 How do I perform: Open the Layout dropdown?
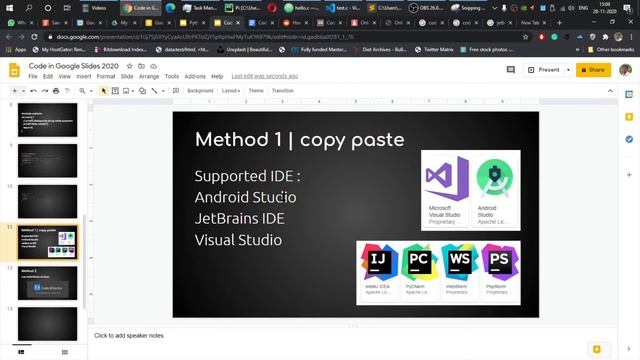[x=231, y=91]
